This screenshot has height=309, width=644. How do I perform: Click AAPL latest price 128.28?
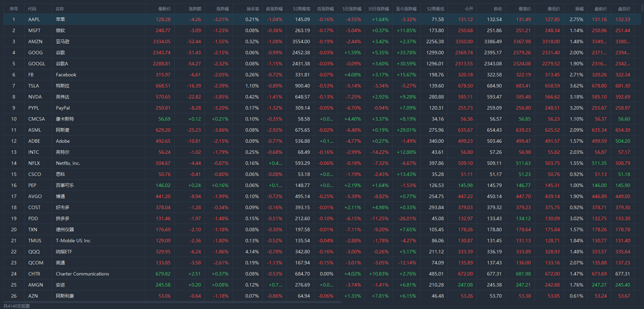click(163, 19)
